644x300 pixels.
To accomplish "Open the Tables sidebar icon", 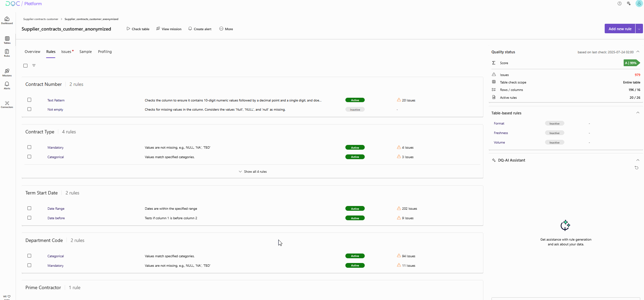I will click(x=7, y=40).
